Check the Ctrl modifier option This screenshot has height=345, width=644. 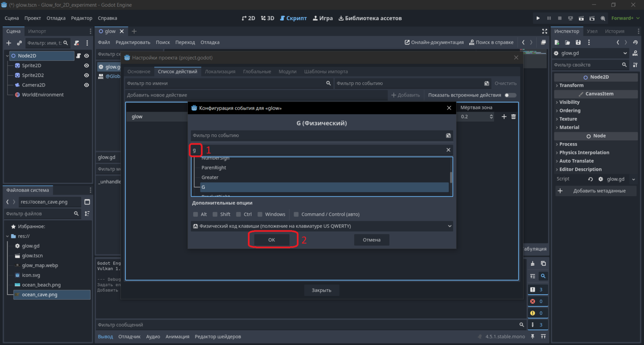click(x=239, y=214)
